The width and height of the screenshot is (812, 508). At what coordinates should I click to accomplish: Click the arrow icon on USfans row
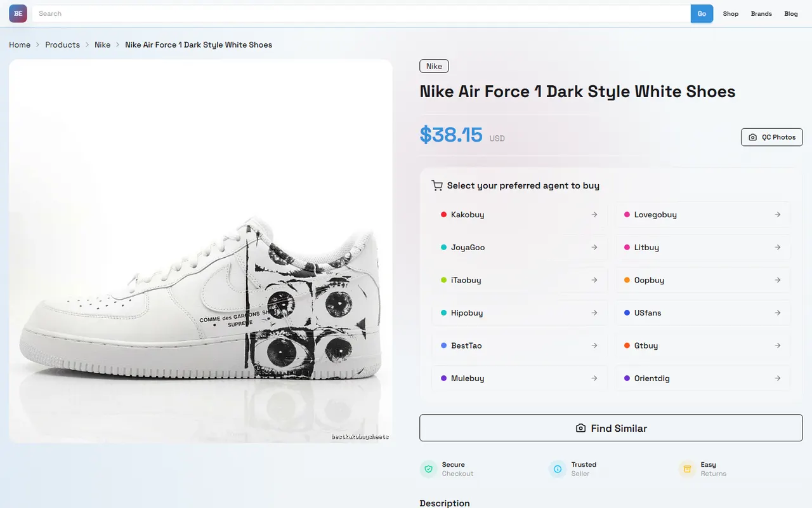point(778,312)
